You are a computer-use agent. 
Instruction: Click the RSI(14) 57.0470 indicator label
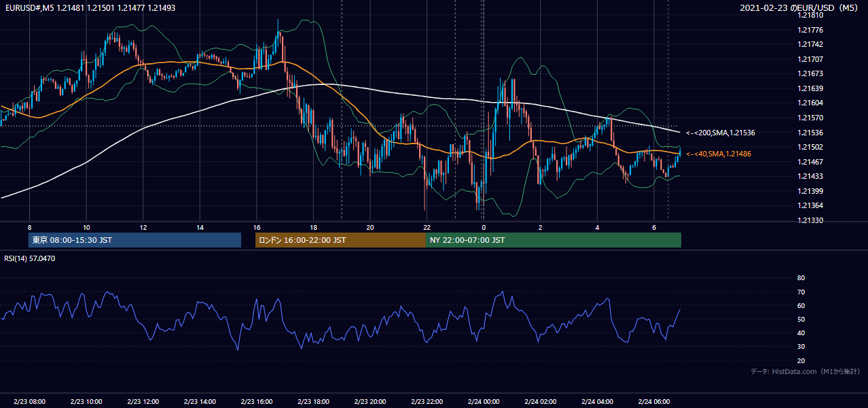(x=30, y=258)
